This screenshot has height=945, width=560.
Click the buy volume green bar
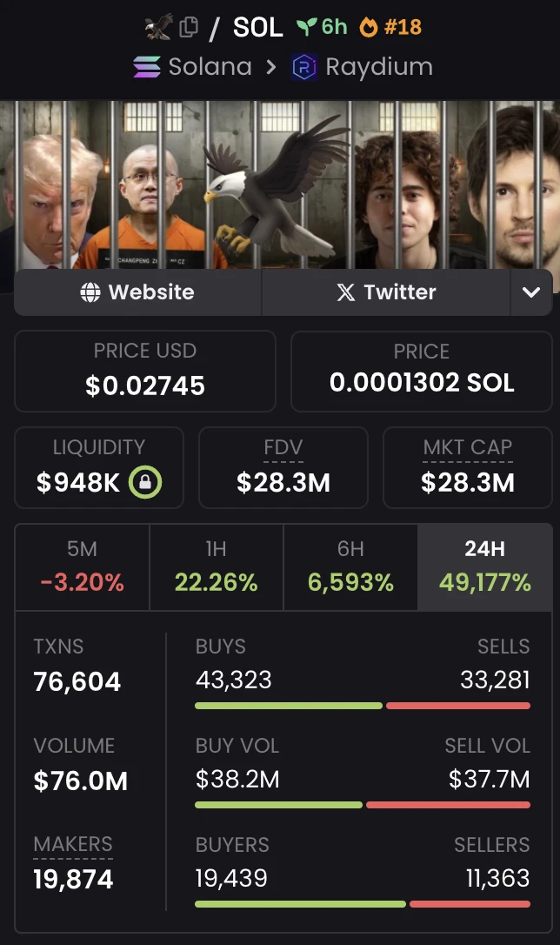(278, 805)
